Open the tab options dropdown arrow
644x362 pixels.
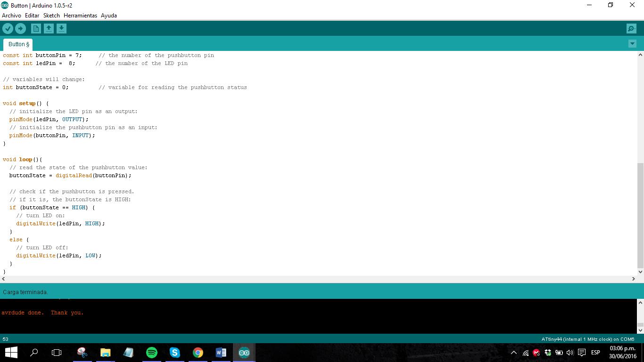pos(632,44)
